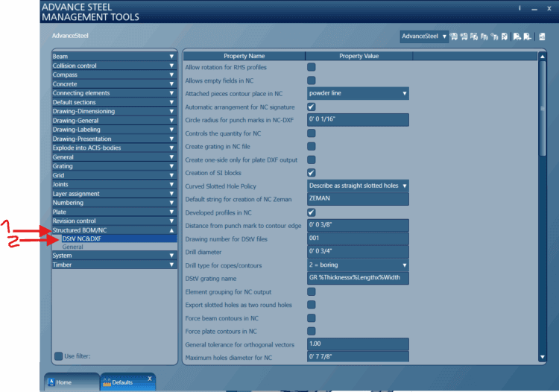Edit the Drill diameter field
This screenshot has width=559, height=392.
coord(358,252)
